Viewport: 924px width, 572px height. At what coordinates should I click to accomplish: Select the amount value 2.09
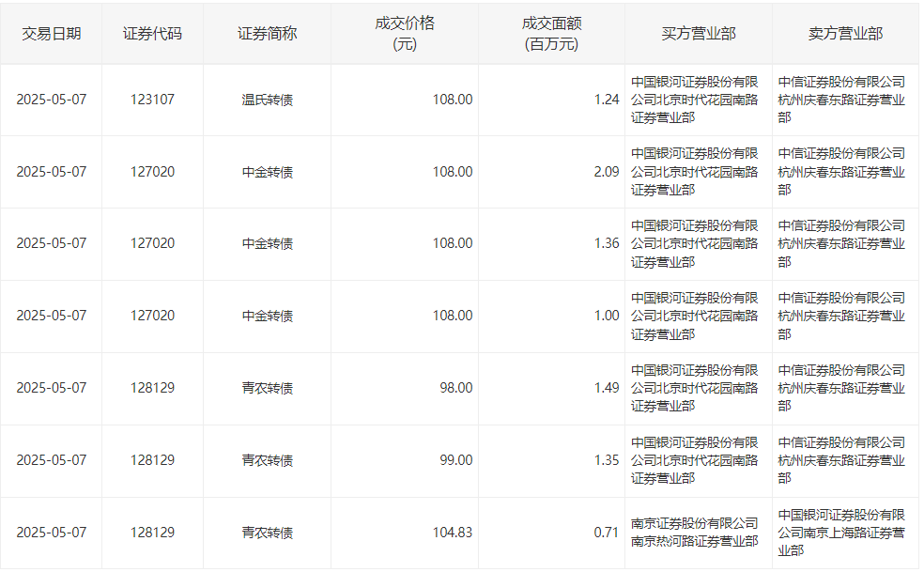(607, 172)
